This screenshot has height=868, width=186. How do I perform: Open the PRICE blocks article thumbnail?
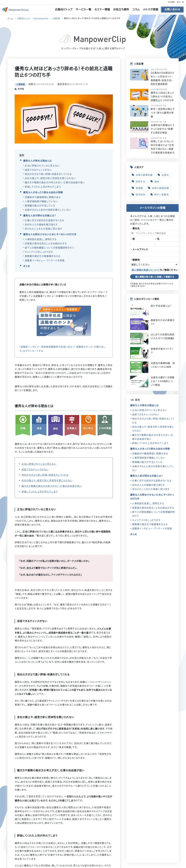(x=139, y=127)
